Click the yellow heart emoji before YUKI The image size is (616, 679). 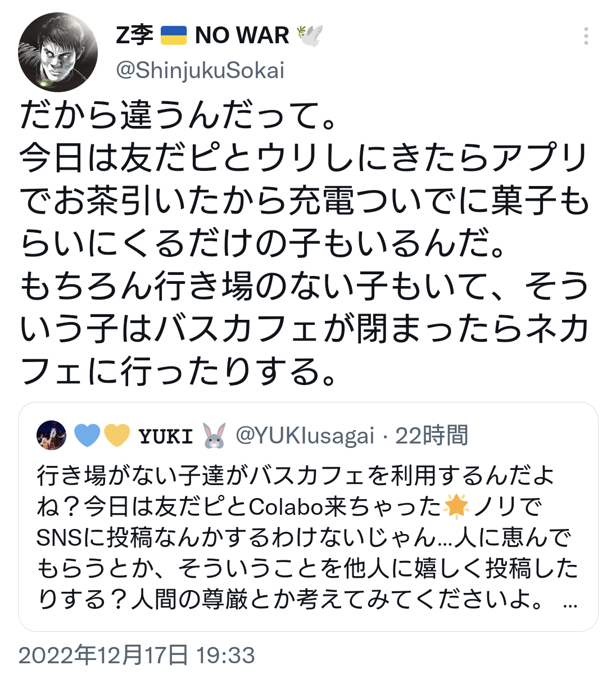(x=117, y=436)
